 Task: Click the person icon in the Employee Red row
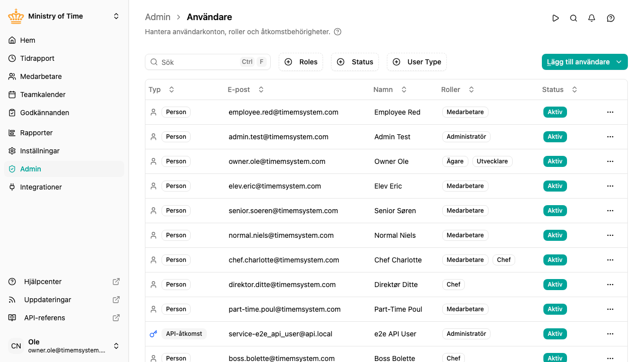tap(153, 112)
